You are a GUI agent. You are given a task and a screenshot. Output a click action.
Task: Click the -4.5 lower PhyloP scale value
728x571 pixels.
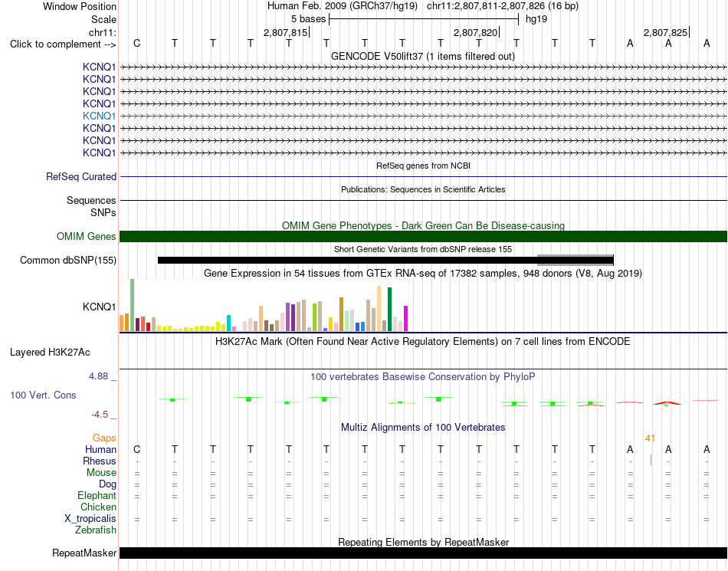[x=100, y=414]
